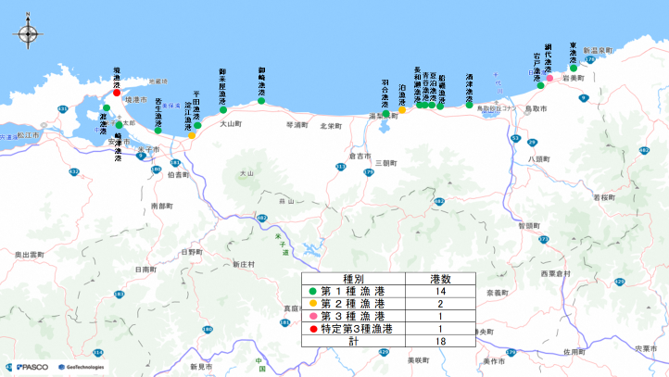Select the green 東漁港 marker

pyautogui.click(x=573, y=68)
